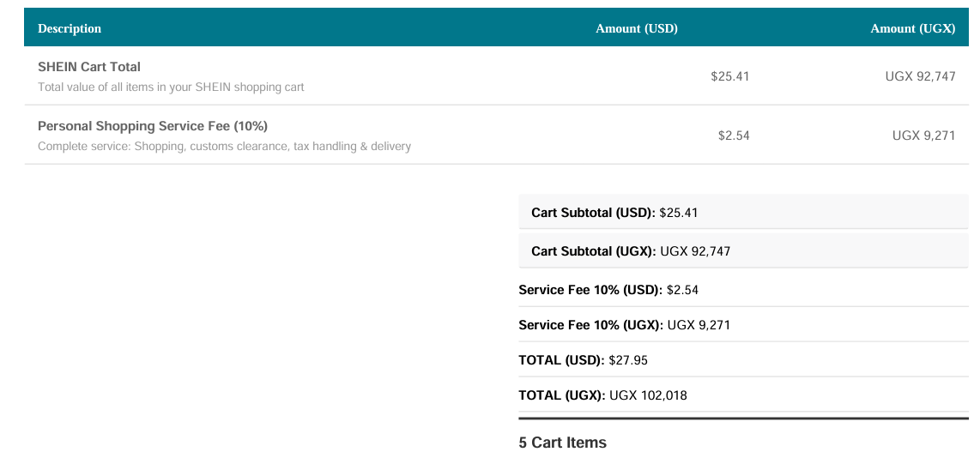Click the UGX 9,271 table amount
This screenshot has width=980, height=476.
coord(923,136)
